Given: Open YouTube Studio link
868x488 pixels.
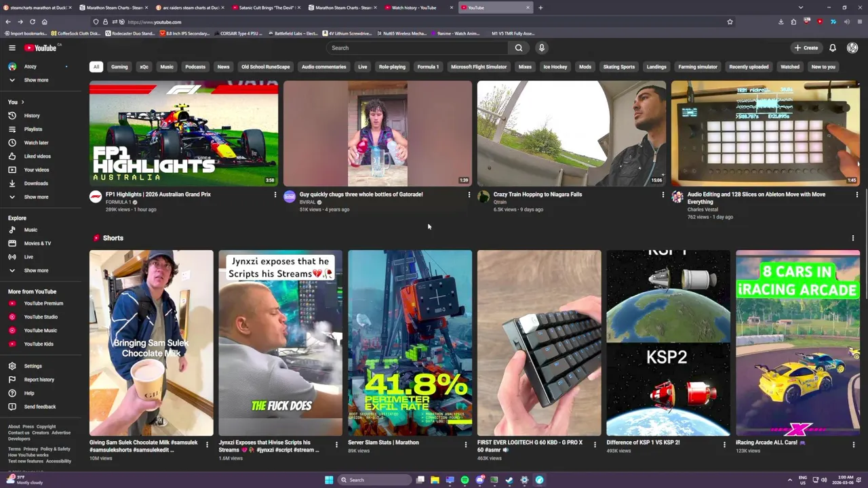Looking at the screenshot, I should [x=41, y=317].
